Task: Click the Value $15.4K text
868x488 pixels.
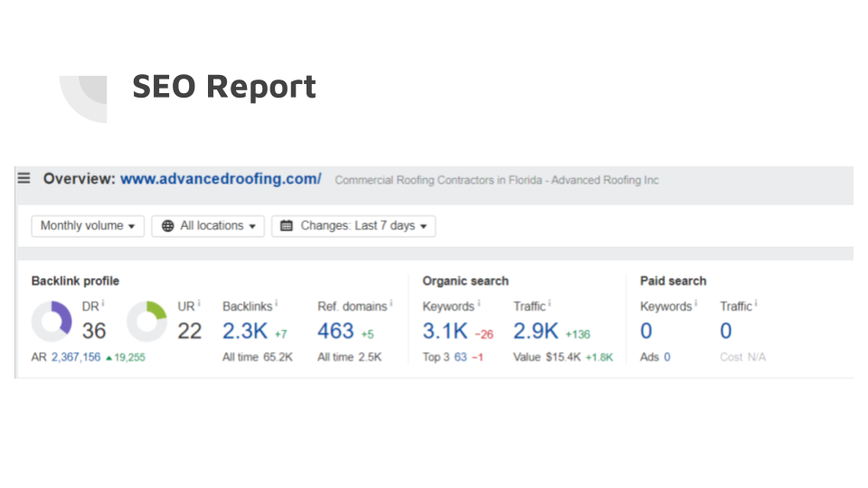Action: click(x=547, y=357)
